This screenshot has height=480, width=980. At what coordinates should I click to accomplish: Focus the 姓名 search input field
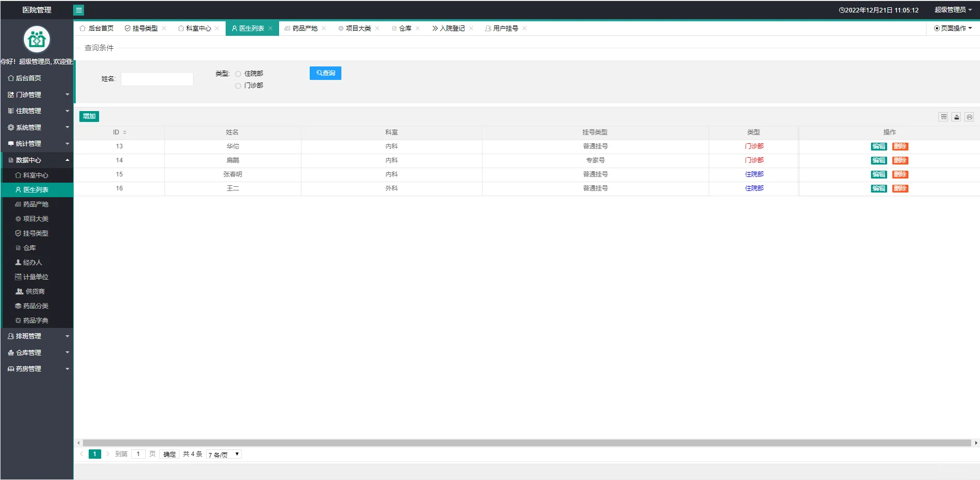coord(157,79)
